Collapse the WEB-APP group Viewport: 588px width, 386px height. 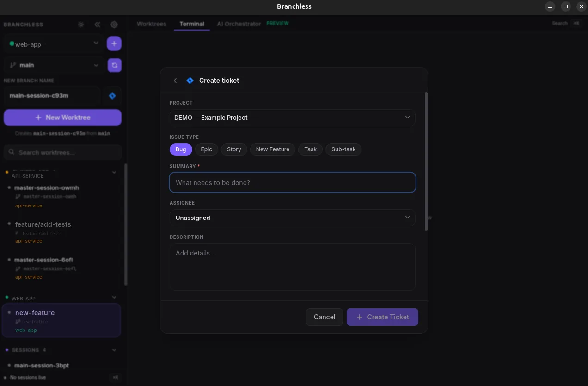point(115,298)
